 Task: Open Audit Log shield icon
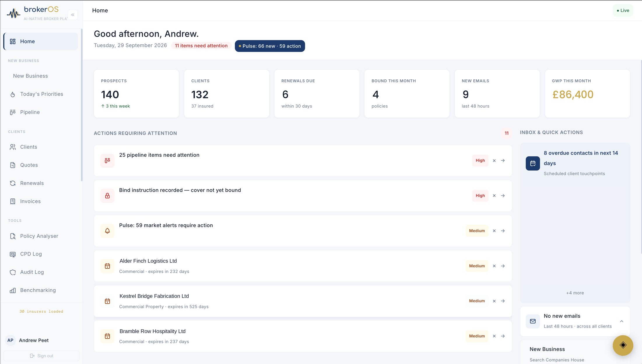(x=13, y=272)
